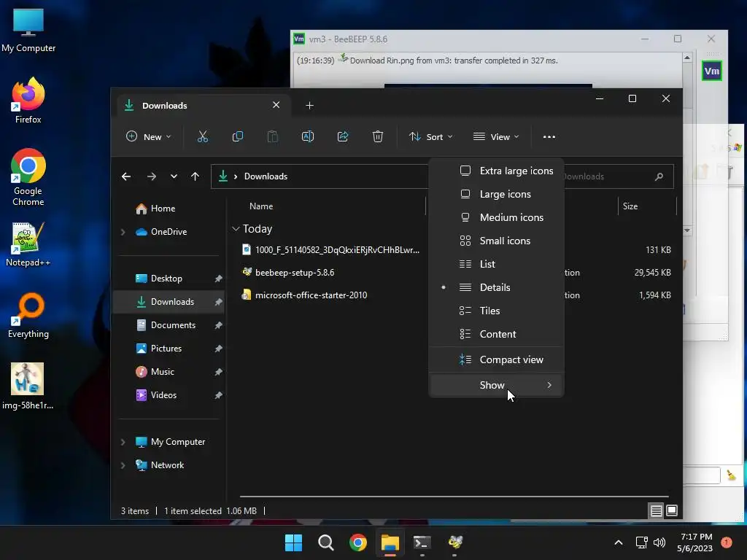
Task: Select the My Computer desktop icon
Action: pyautogui.click(x=28, y=30)
